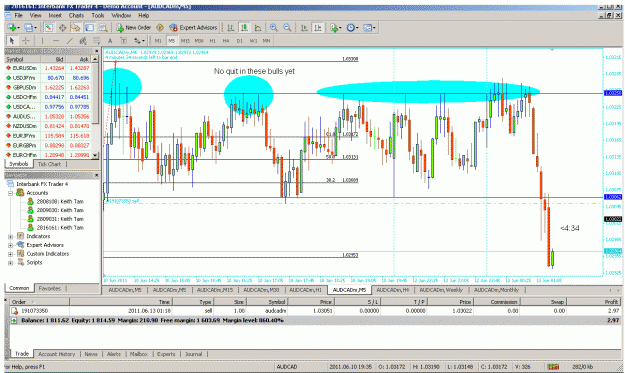Switch chart to bar chart icon
The height and width of the screenshot is (373, 625).
(230, 27)
